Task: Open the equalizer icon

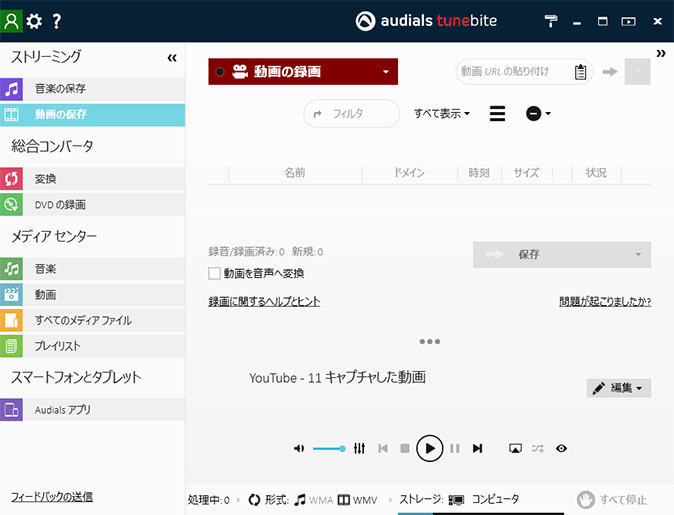Action: pyautogui.click(x=359, y=448)
